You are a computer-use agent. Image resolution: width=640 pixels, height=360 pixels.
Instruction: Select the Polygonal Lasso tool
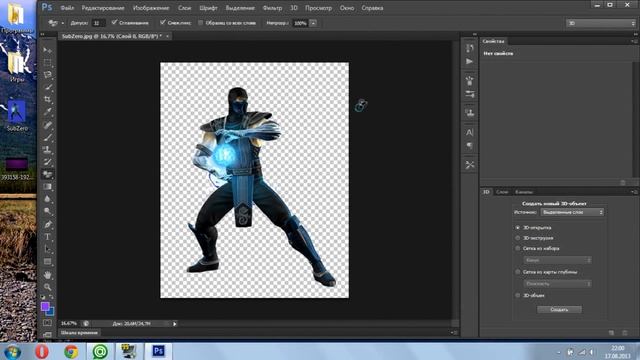tap(48, 75)
